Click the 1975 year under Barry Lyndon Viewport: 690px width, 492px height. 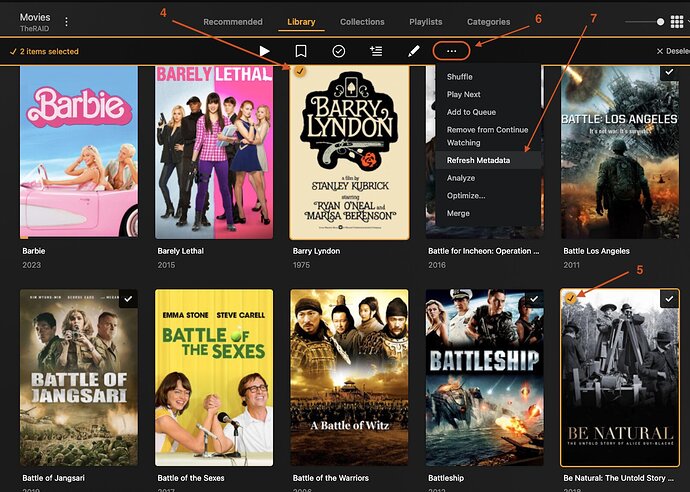point(301,265)
